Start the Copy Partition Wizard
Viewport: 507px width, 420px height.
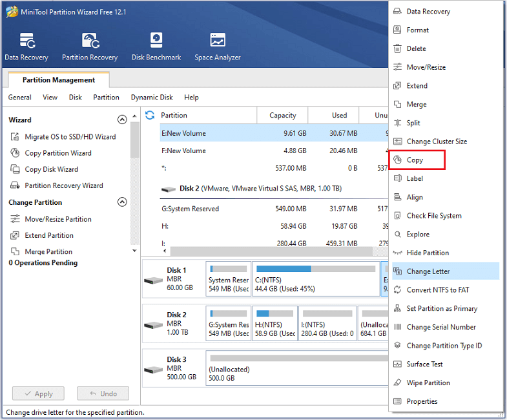click(51, 153)
